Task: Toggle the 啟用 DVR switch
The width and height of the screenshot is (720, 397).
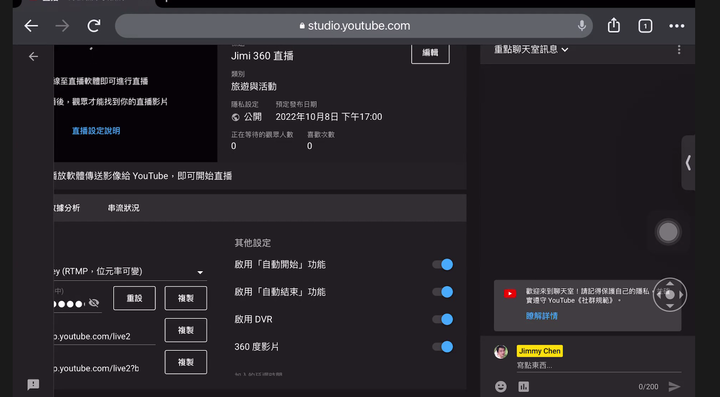Action: pos(443,319)
